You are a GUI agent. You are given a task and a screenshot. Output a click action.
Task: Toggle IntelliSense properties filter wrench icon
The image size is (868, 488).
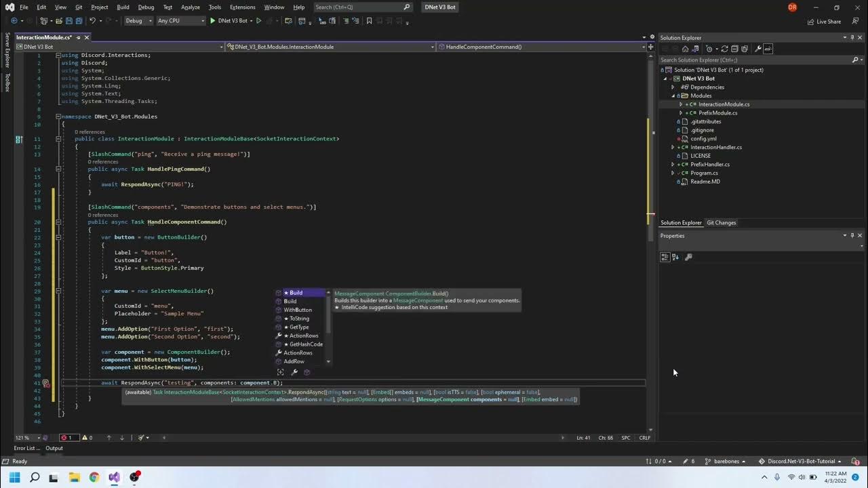[x=294, y=372]
